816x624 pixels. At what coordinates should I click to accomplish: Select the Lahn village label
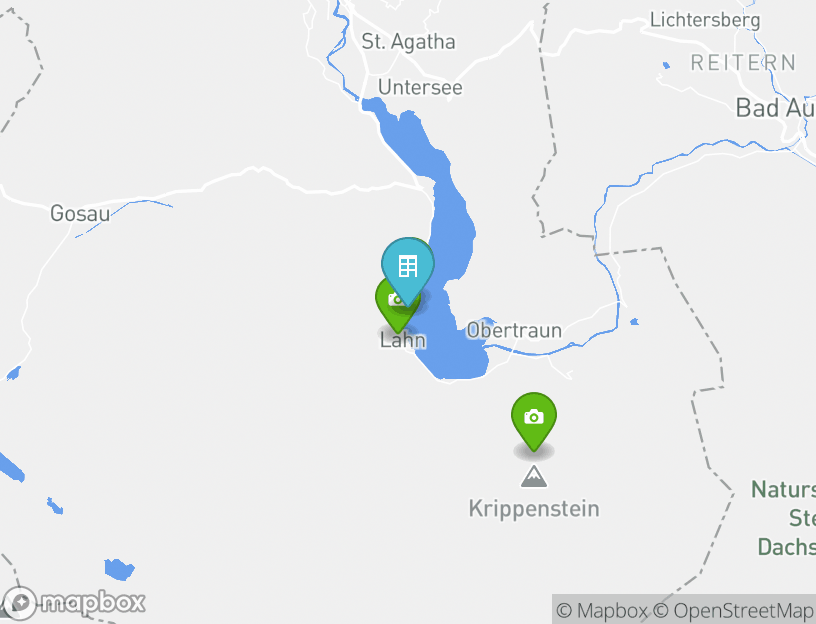[402, 340]
